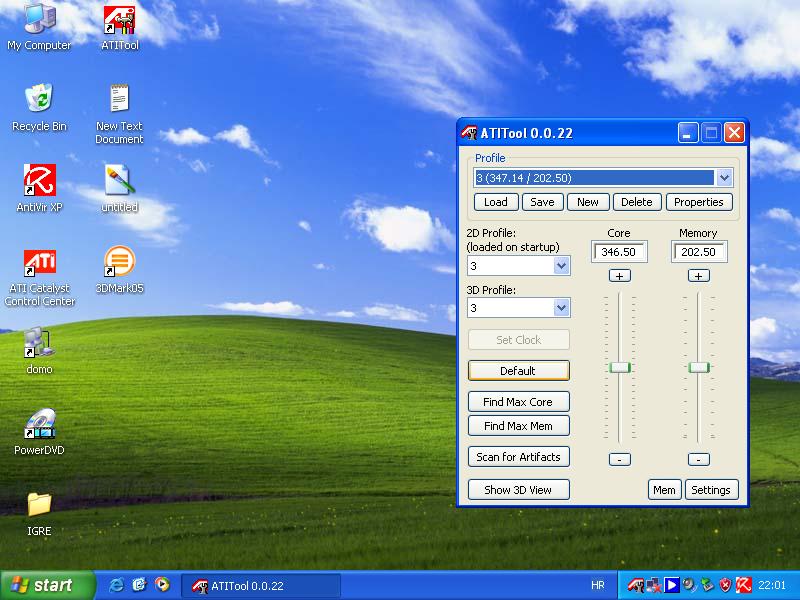Click the Core clock slider handle
The width and height of the screenshot is (800, 600).
click(x=620, y=367)
